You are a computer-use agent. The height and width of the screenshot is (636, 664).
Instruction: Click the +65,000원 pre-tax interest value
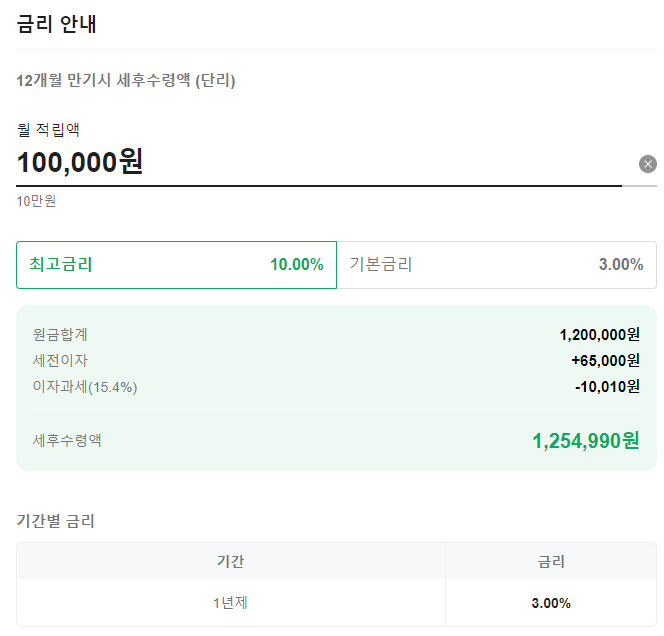pyautogui.click(x=606, y=360)
